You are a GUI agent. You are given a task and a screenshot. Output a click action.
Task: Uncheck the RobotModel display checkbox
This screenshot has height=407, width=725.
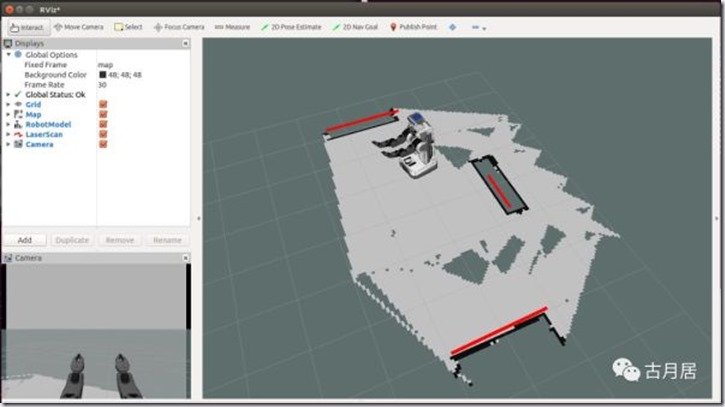coord(103,124)
